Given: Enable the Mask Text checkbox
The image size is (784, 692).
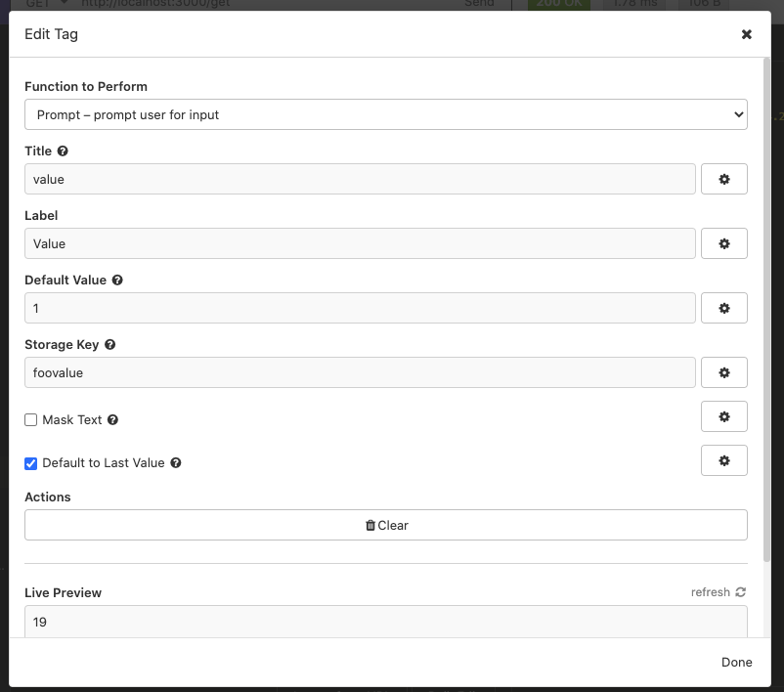Looking at the screenshot, I should (31, 419).
